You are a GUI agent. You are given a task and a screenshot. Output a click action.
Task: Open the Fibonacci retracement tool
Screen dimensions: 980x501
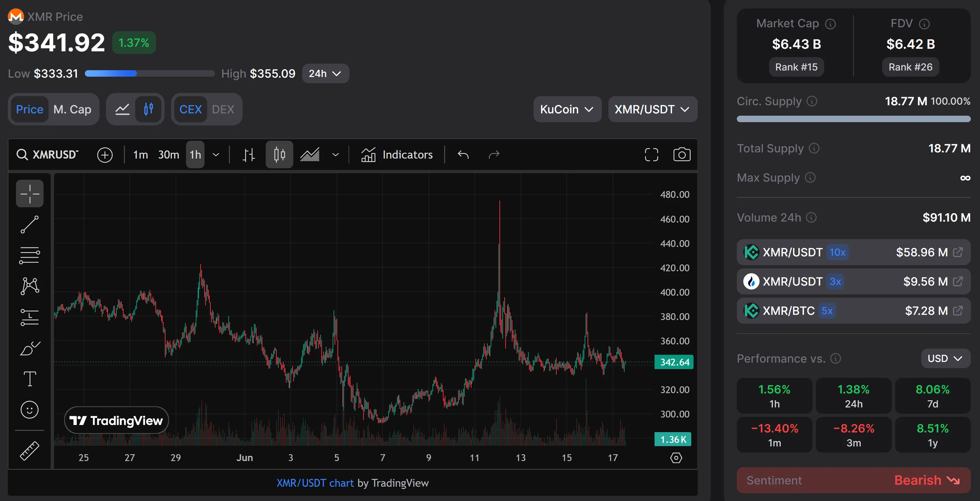click(x=30, y=255)
